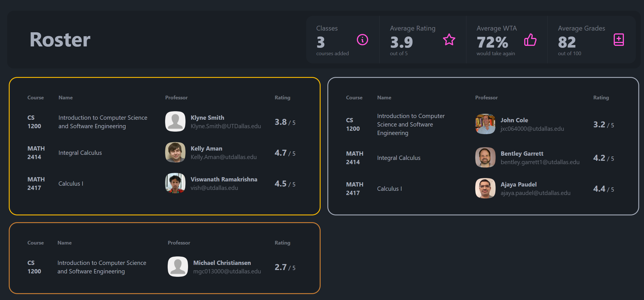Screen dimensions: 644x300
Task: Click the vish@utdallas.edu email link
Action: pyautogui.click(x=214, y=188)
